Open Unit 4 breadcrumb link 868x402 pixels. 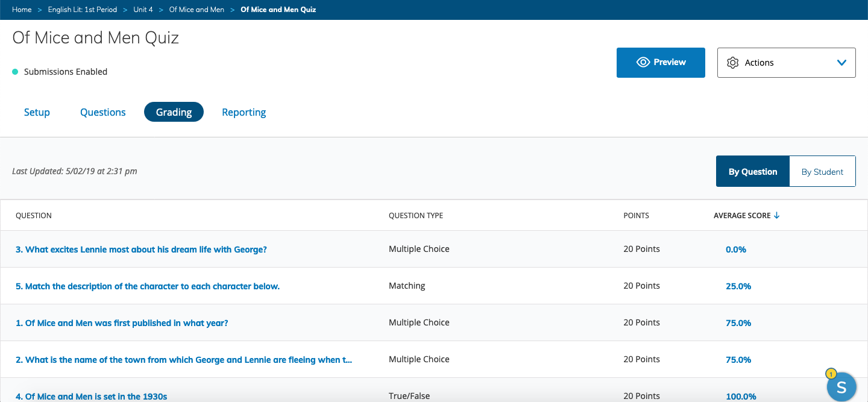coord(143,10)
